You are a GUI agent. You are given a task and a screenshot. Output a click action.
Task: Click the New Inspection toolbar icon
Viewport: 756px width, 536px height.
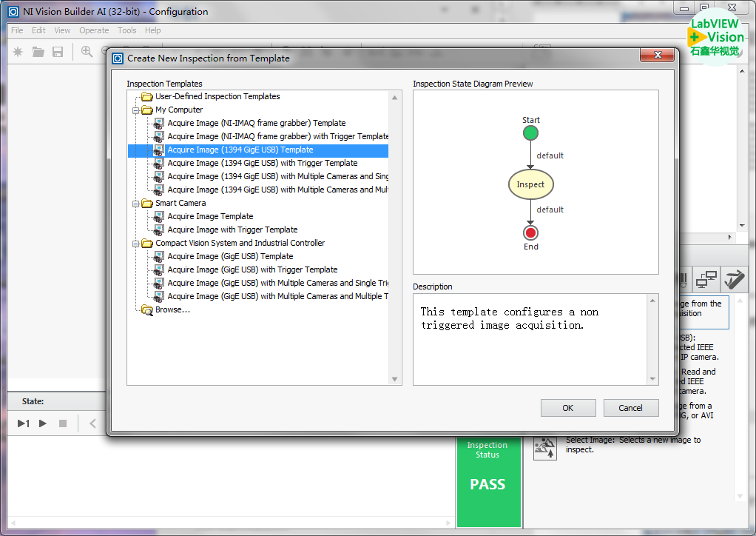point(18,52)
